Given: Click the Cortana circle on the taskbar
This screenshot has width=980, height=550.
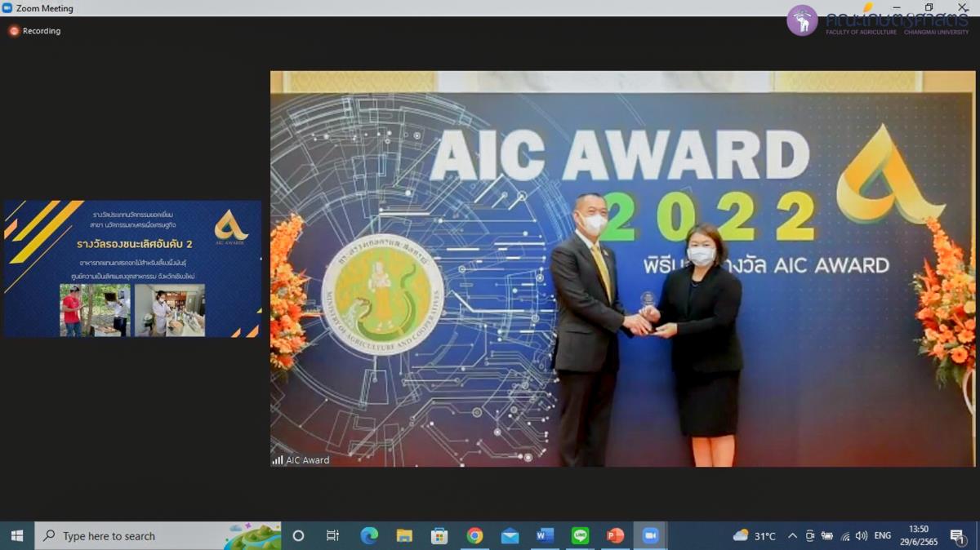Looking at the screenshot, I should (x=298, y=536).
